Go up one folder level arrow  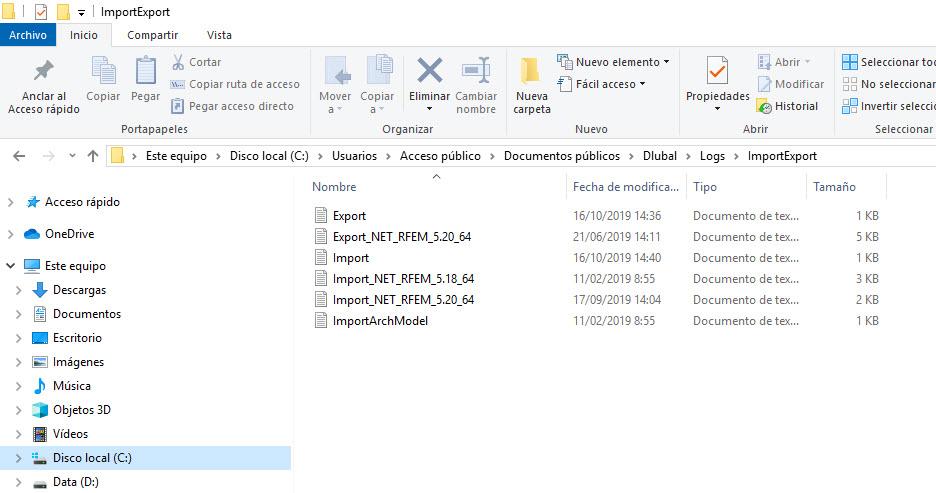93,156
